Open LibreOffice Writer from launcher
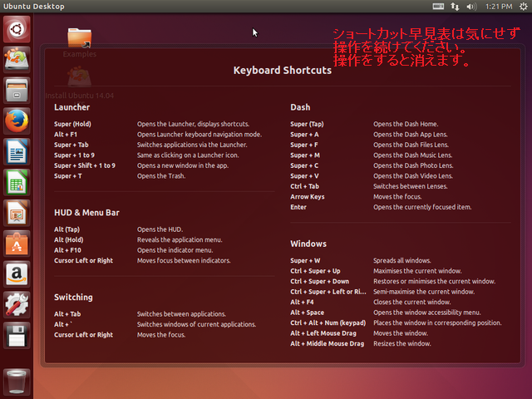This screenshot has height=399, width=532. coord(17,151)
